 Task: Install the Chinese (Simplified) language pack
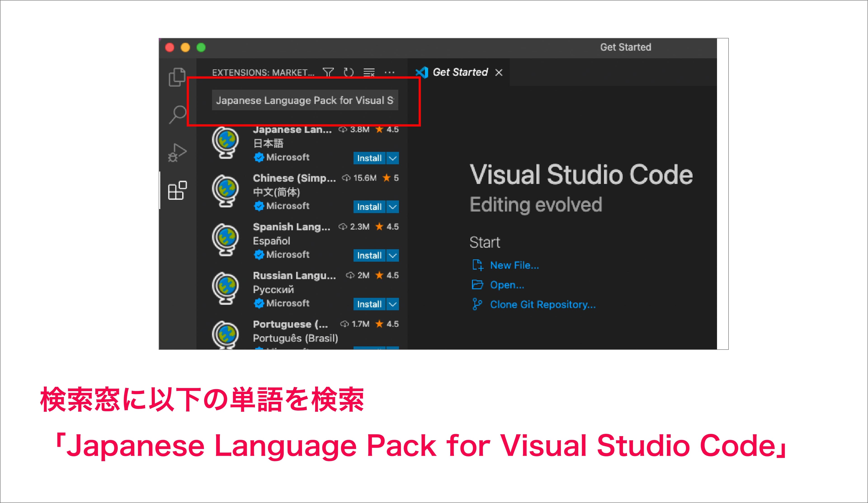369,207
